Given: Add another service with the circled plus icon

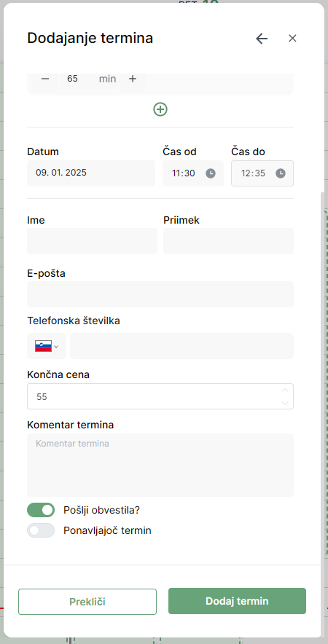Looking at the screenshot, I should [x=160, y=109].
